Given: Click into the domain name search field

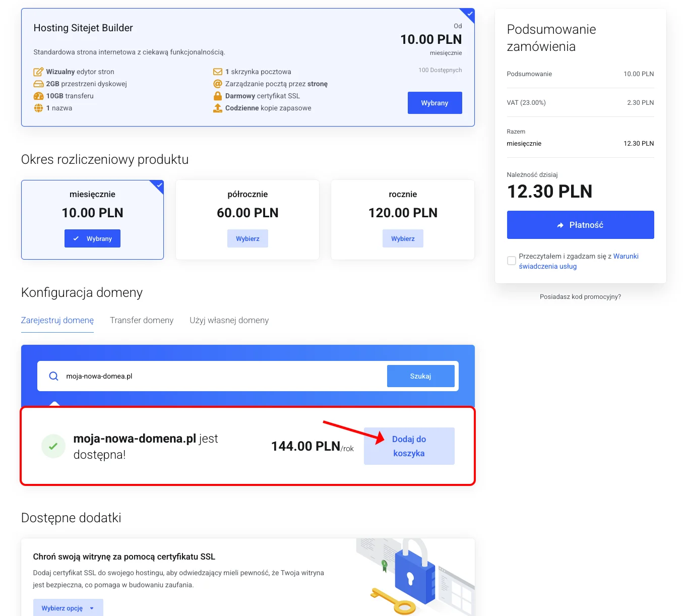Looking at the screenshot, I should tap(222, 376).
